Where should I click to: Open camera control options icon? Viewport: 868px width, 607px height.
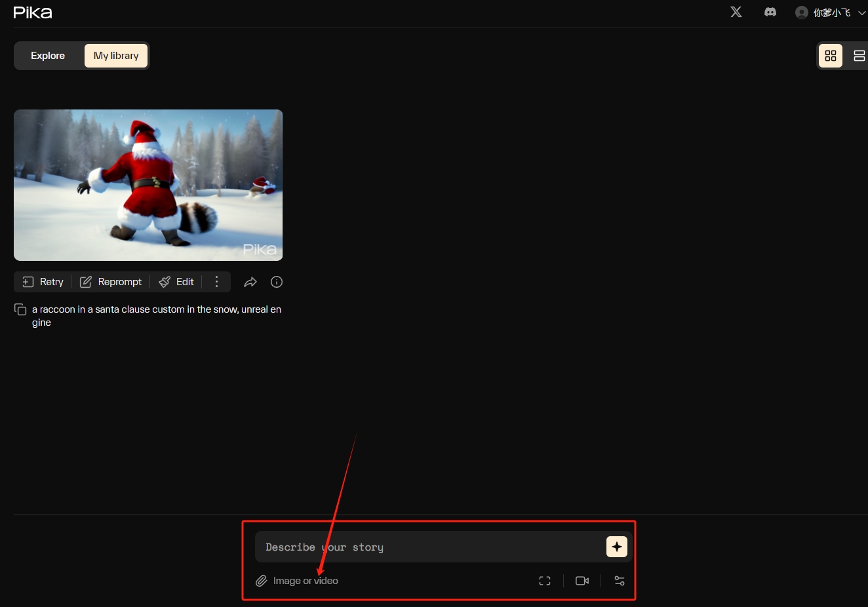pos(582,581)
